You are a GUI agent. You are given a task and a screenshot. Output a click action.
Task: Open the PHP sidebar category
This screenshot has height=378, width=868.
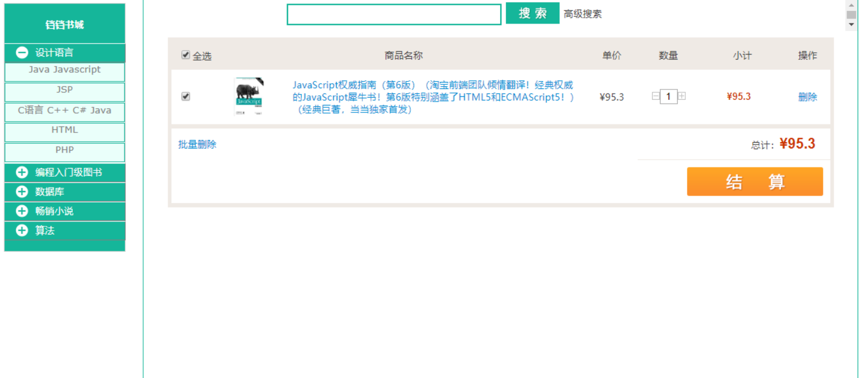coord(64,150)
